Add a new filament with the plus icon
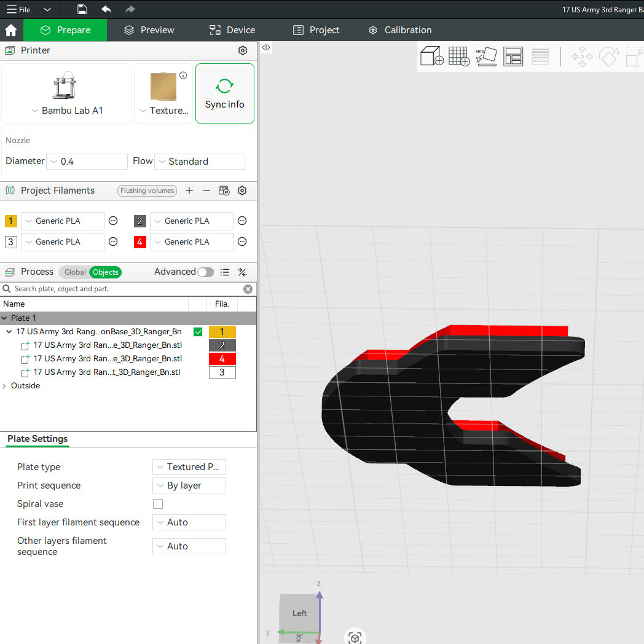The height and width of the screenshot is (644, 644). 189,190
